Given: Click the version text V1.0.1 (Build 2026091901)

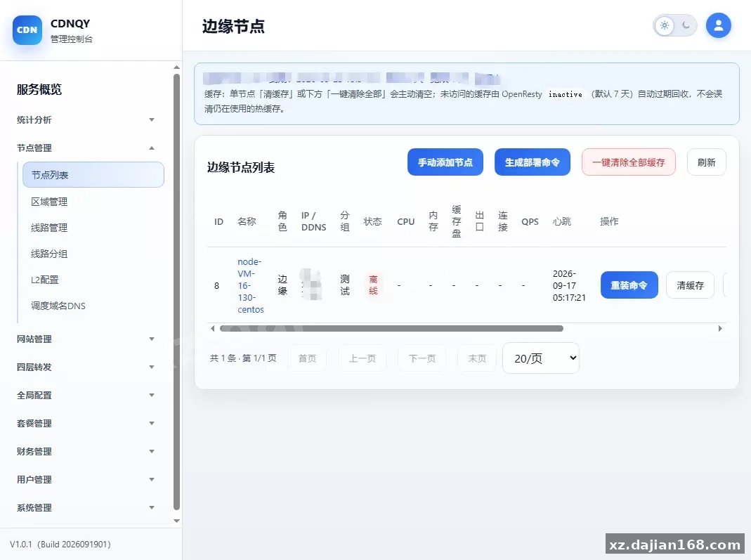Looking at the screenshot, I should 60,545.
